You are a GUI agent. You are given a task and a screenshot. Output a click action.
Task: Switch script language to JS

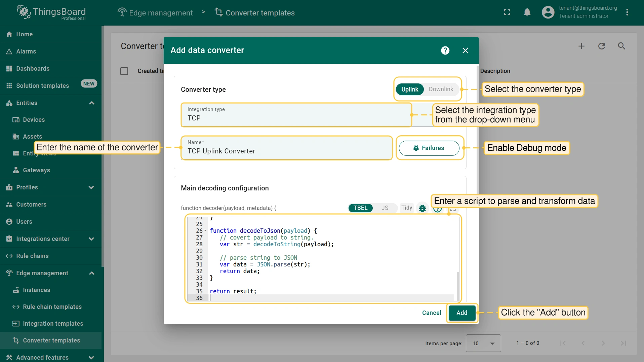point(385,208)
